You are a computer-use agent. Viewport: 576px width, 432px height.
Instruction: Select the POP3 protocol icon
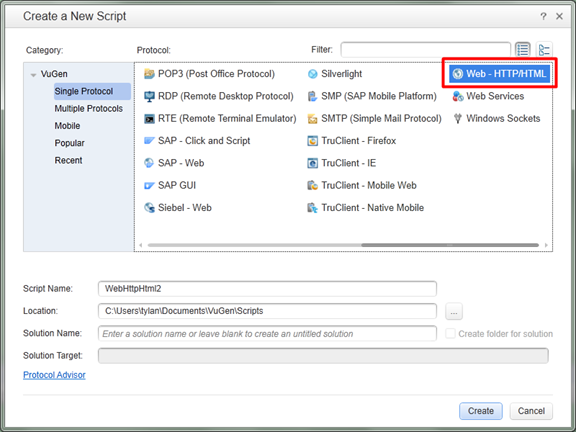point(149,74)
